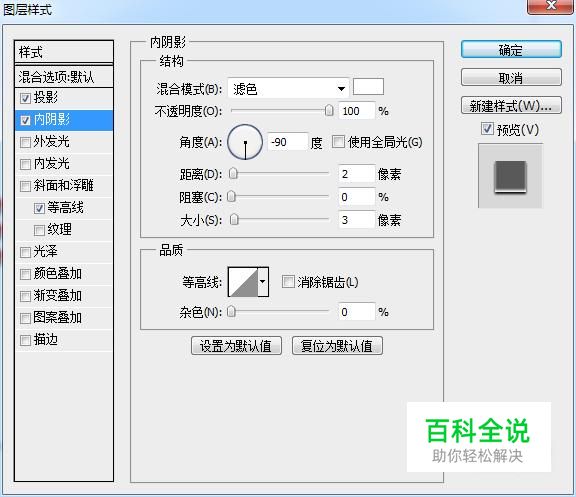
Task: Click the 设置为默认值 button
Action: coord(236,346)
